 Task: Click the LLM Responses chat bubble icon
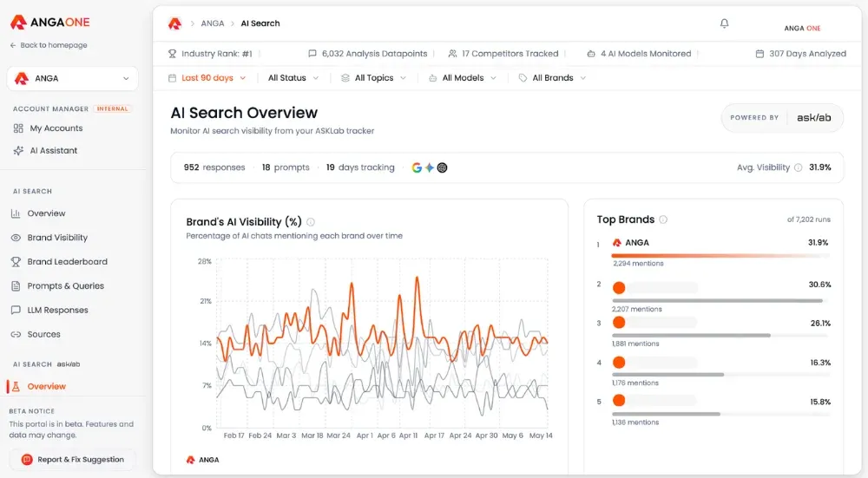(16, 311)
